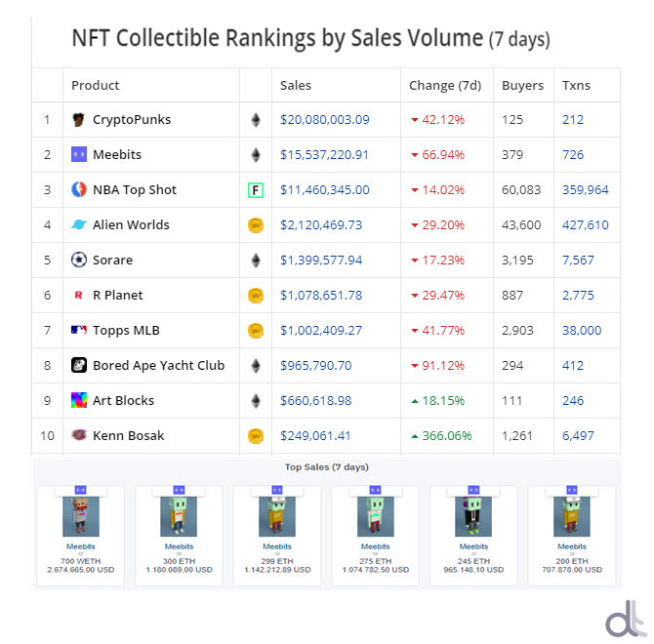This screenshot has height=644, width=654.
Task: Select the R Planet product name
Action: (x=117, y=295)
